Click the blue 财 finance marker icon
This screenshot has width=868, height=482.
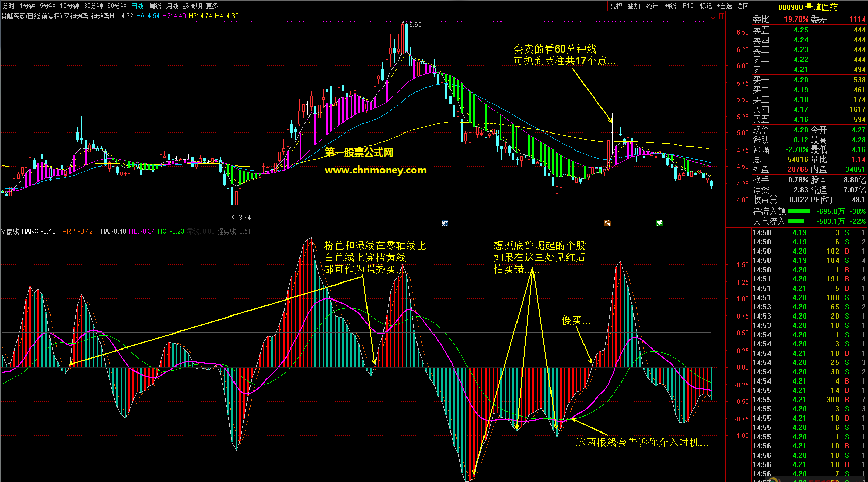(445, 223)
